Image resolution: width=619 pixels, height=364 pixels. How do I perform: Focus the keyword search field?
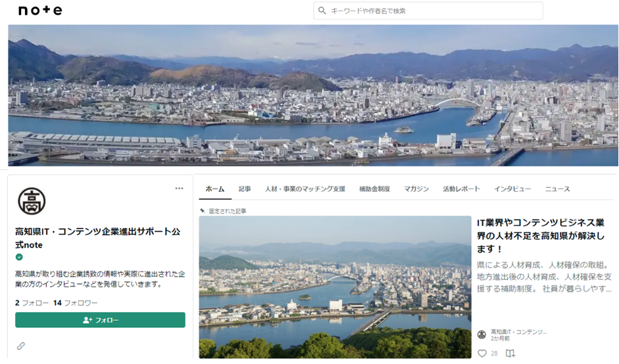(x=428, y=11)
